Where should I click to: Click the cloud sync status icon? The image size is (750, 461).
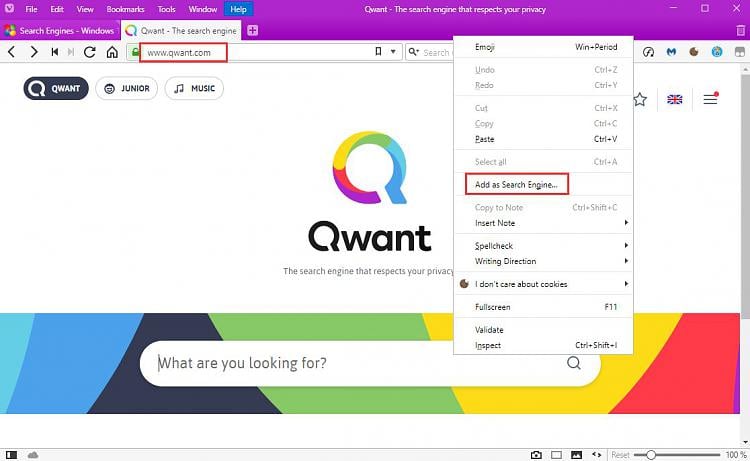click(33, 455)
